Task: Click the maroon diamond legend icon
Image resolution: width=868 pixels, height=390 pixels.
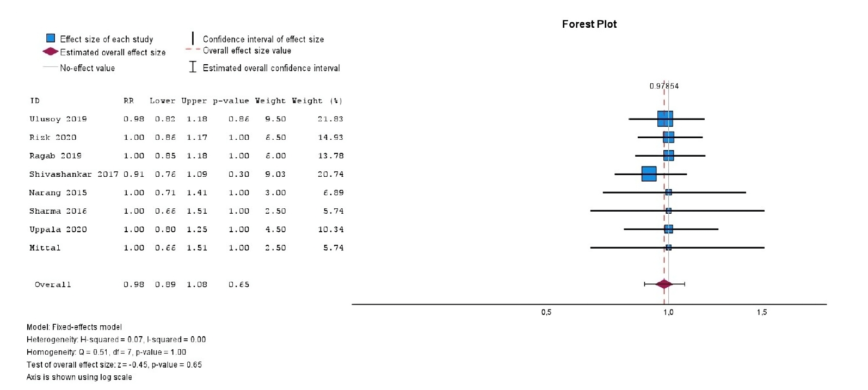Action: pyautogui.click(x=50, y=52)
